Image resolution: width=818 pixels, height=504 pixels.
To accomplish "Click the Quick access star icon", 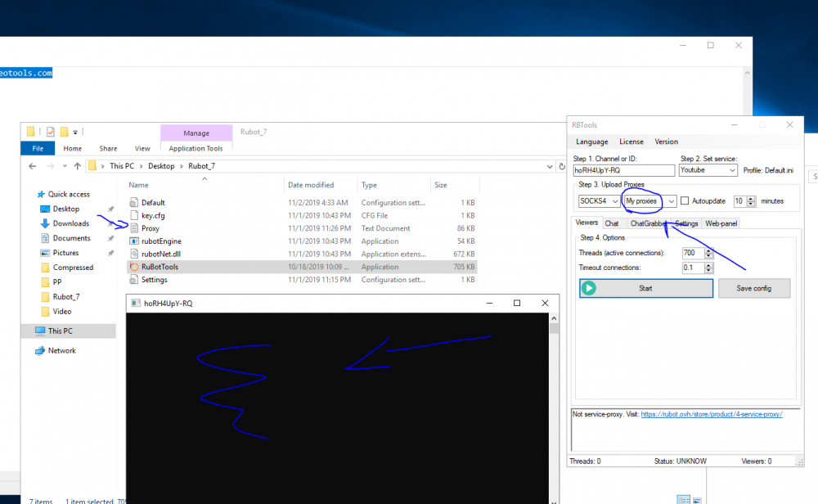I will click(40, 194).
